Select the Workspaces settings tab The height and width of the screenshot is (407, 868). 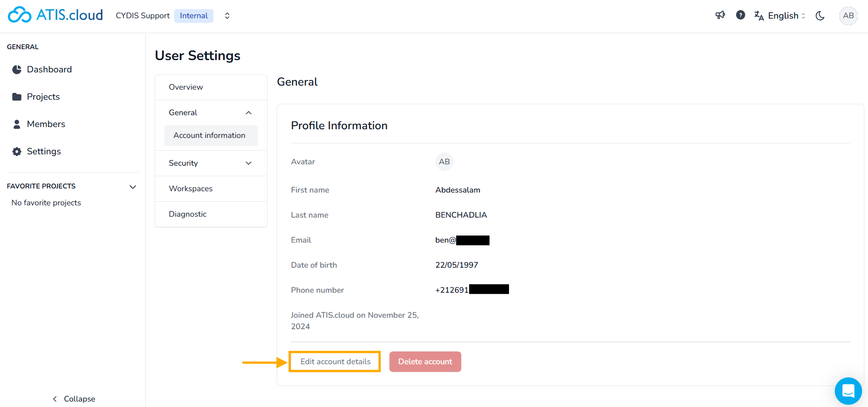coord(191,188)
